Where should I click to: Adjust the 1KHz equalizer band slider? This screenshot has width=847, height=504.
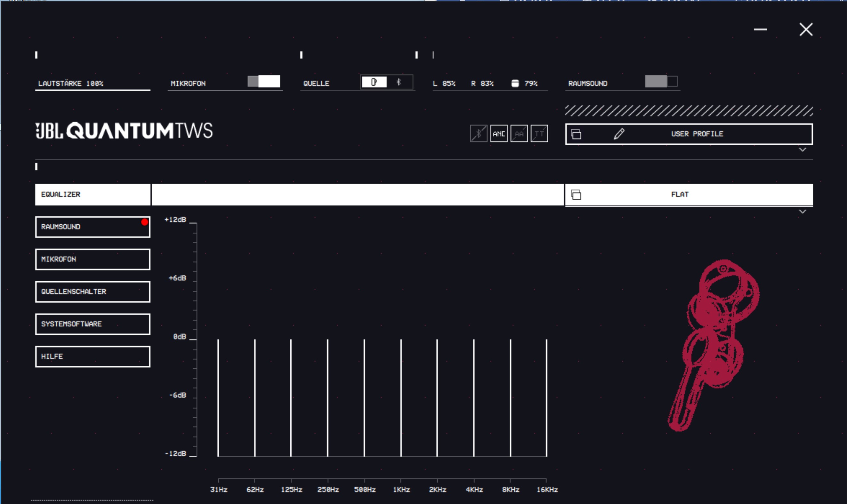(x=401, y=340)
